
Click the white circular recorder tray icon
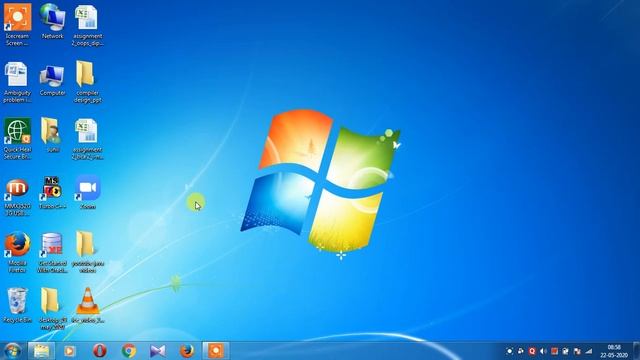509,351
